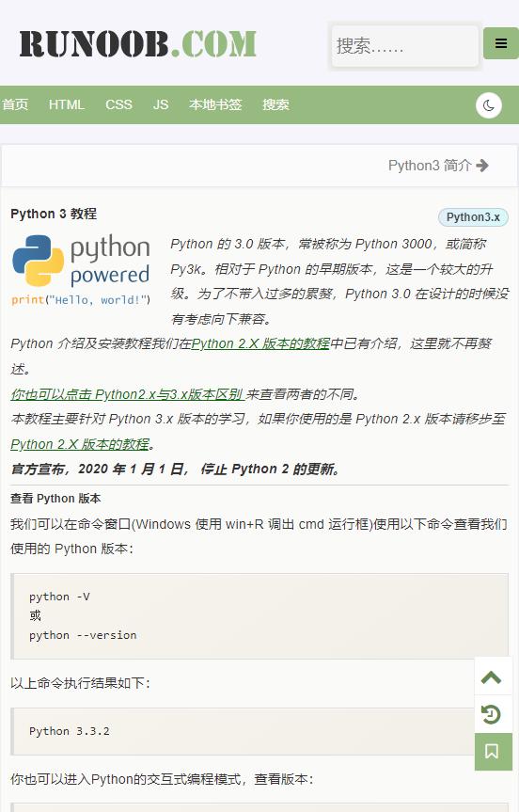Click the output text Python 3.3.2
This screenshot has width=519, height=812.
coord(70,731)
